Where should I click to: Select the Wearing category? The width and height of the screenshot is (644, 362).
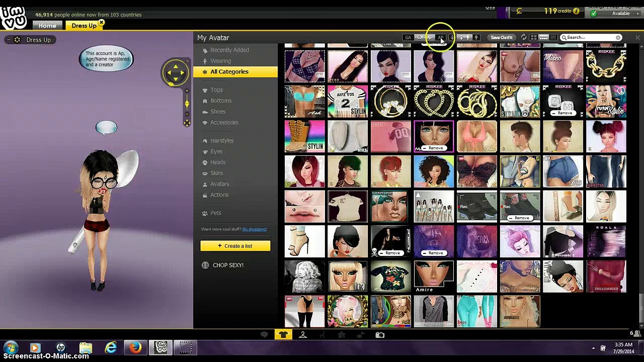point(220,61)
